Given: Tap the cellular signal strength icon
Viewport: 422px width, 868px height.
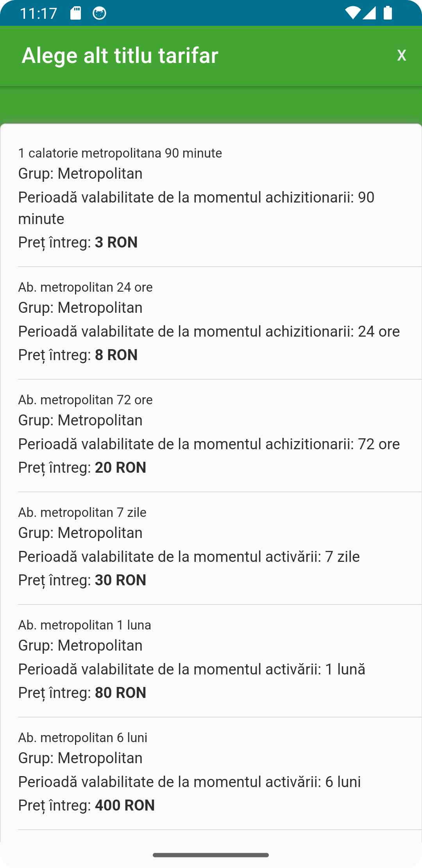Looking at the screenshot, I should 369,13.
